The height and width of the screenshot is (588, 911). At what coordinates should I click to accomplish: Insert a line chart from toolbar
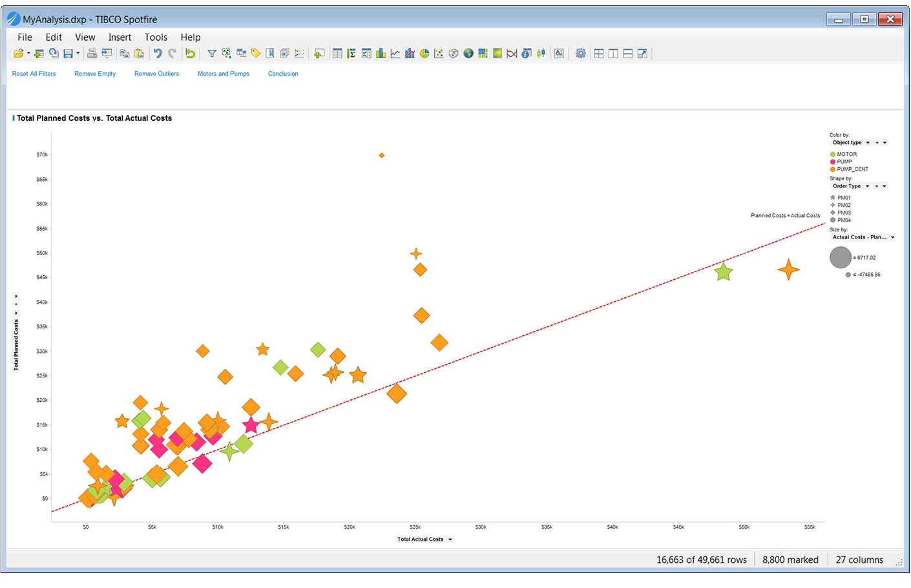tap(395, 54)
